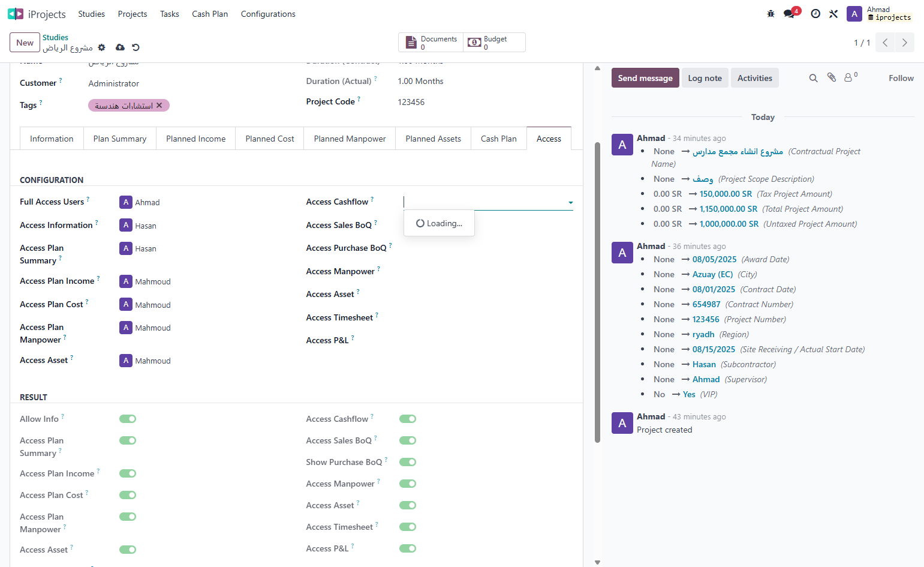924x567 pixels.
Task: Open the debug bug icon
Action: [771, 14]
